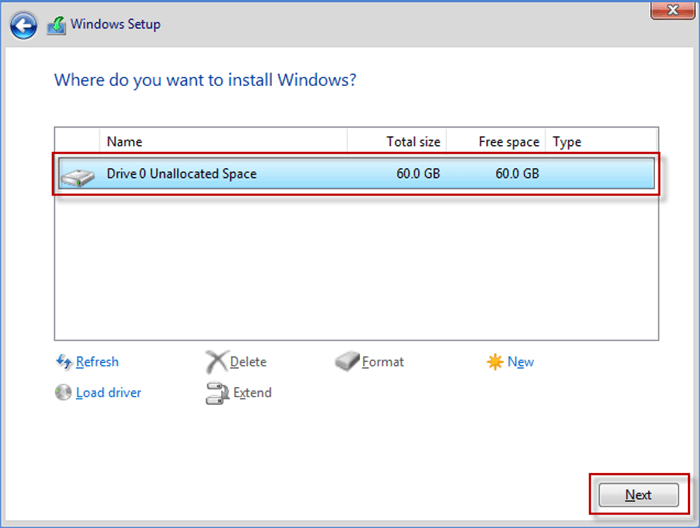Click the Windows Setup title icon

click(57, 24)
